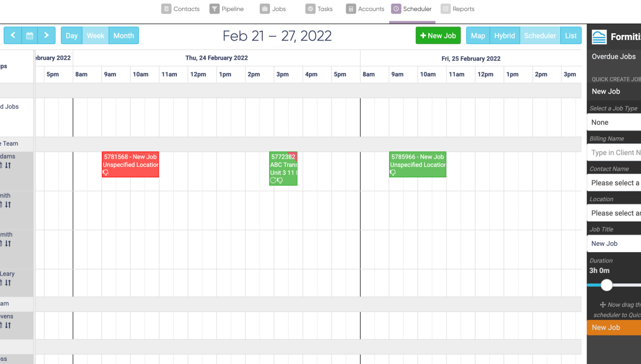
Task: Switch to Month view
Action: tap(124, 35)
